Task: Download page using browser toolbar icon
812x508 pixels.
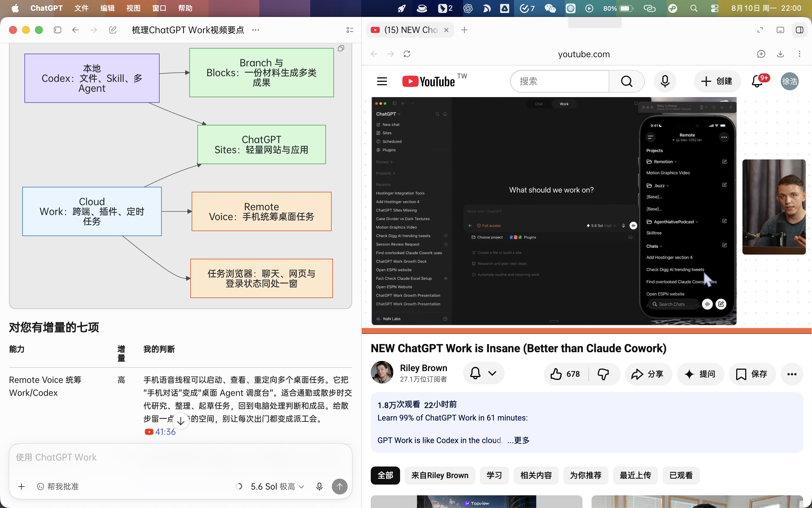Action: 780,54
